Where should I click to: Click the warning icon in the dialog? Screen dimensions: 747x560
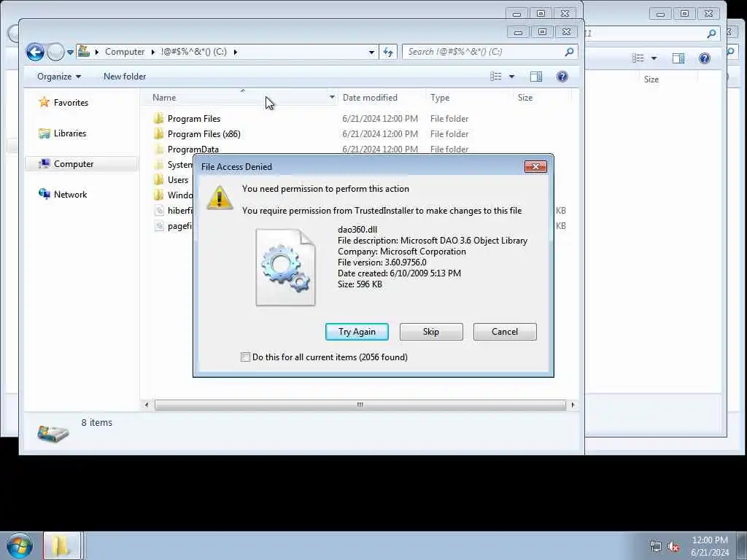(x=220, y=197)
